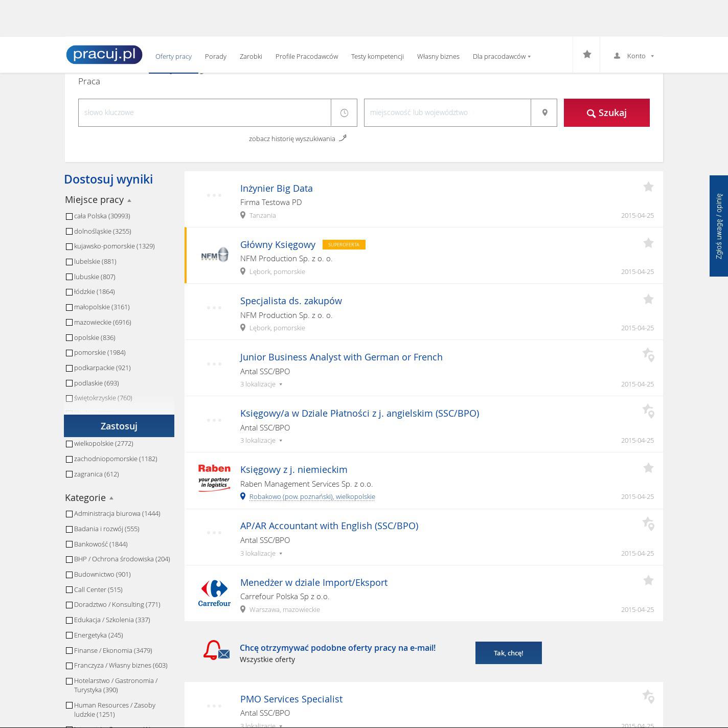Click the clock history icon in keyword field
Viewport: 728px width, 728px height.
pyautogui.click(x=344, y=112)
